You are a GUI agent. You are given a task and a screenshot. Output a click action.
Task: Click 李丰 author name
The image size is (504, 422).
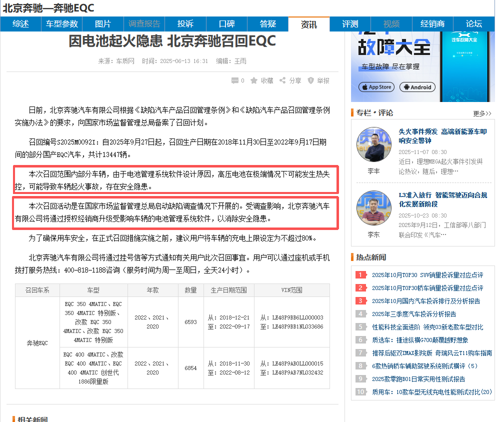tap(374, 171)
